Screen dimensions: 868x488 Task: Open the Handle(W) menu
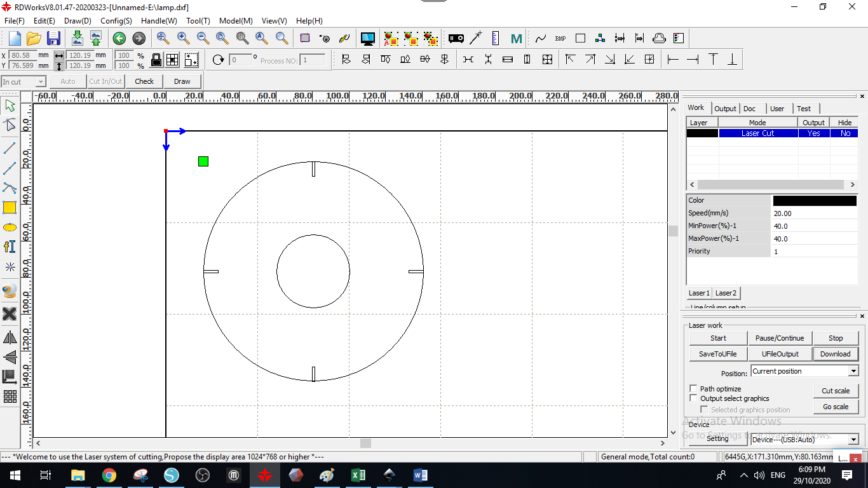coord(159,21)
